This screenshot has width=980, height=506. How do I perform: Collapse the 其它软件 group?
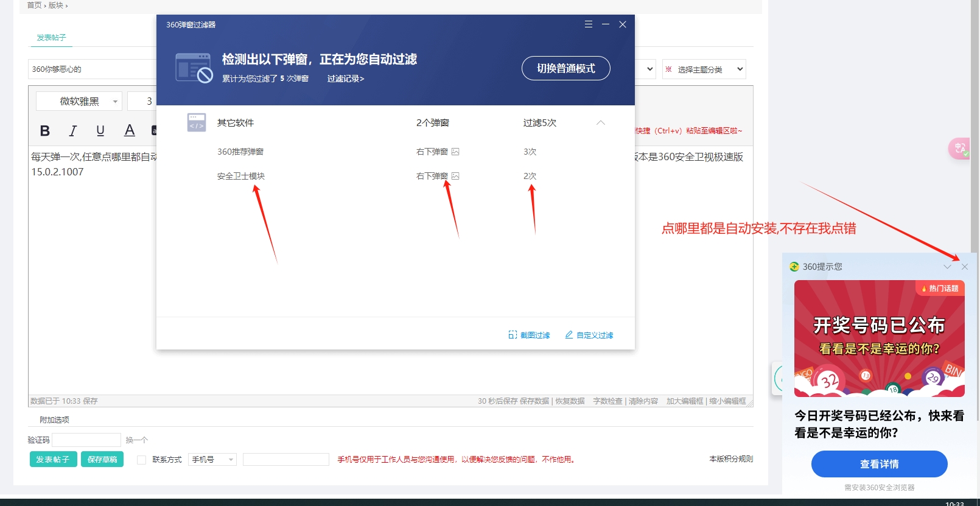click(x=601, y=122)
